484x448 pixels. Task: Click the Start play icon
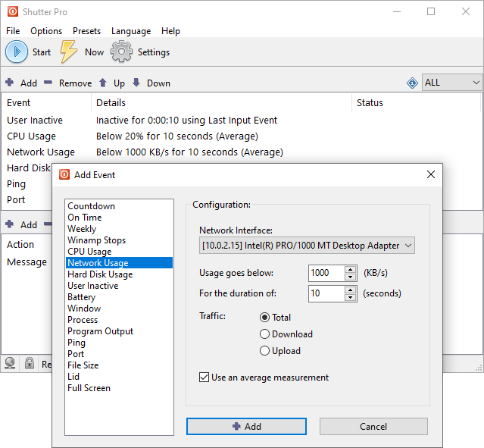[x=17, y=52]
